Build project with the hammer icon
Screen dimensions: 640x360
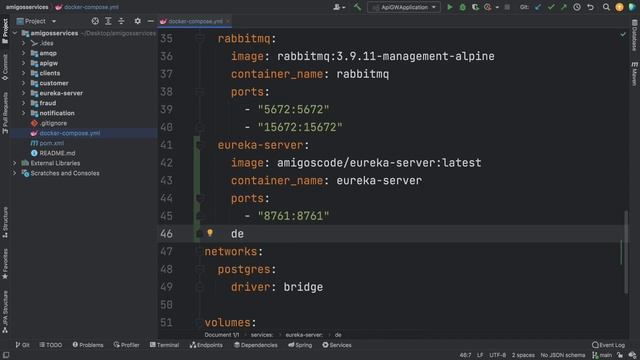coord(357,7)
